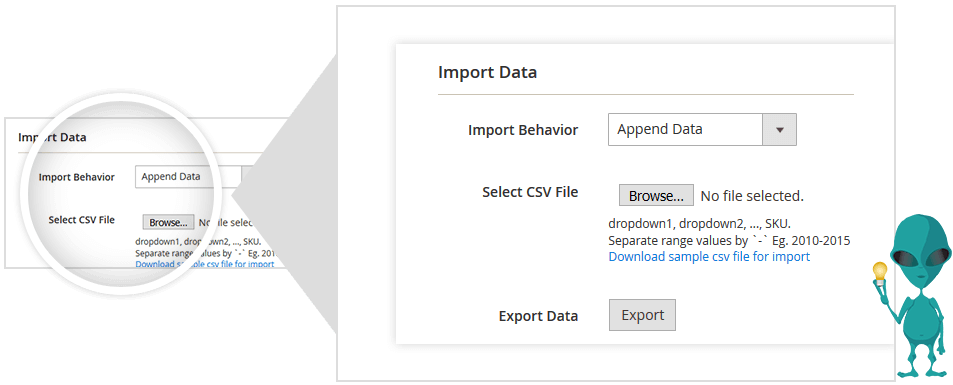Click the small Import Data heading on the left
The image size is (953, 385).
click(52, 137)
